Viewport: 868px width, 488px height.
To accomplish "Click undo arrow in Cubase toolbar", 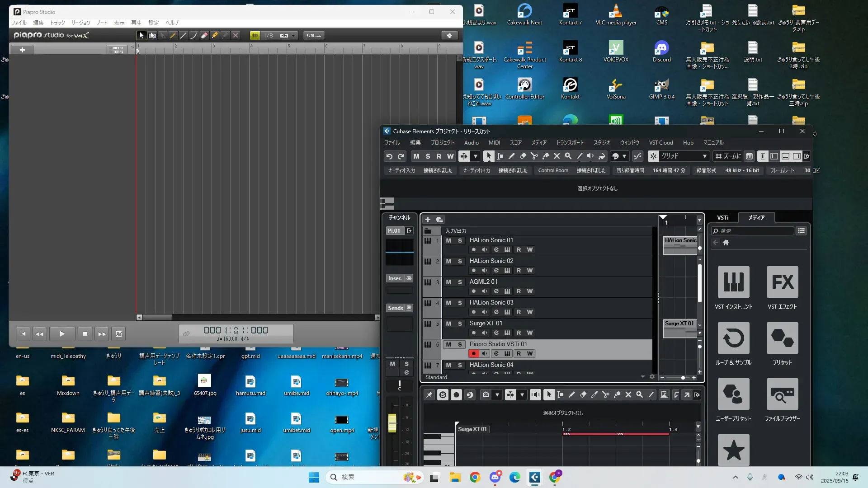I will click(389, 156).
